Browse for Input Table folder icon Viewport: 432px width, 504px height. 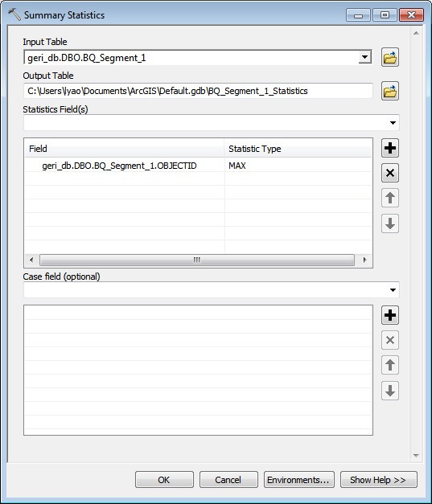390,58
